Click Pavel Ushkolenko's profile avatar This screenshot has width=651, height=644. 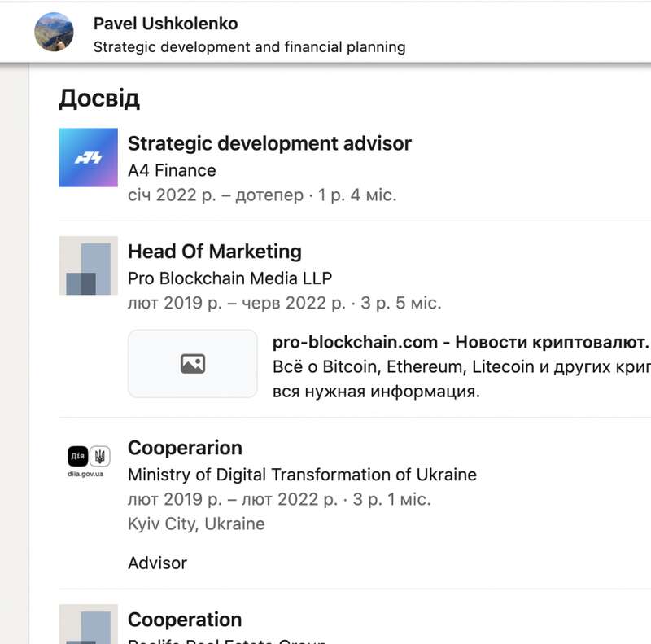tap(54, 32)
